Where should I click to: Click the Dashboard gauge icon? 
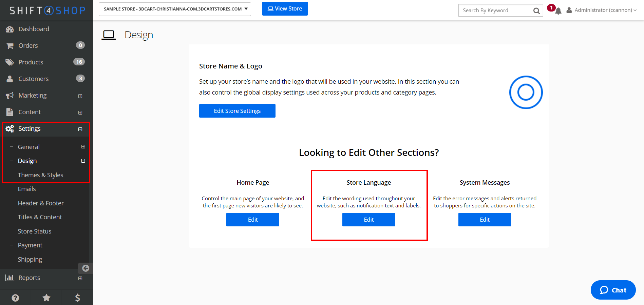[x=10, y=29]
